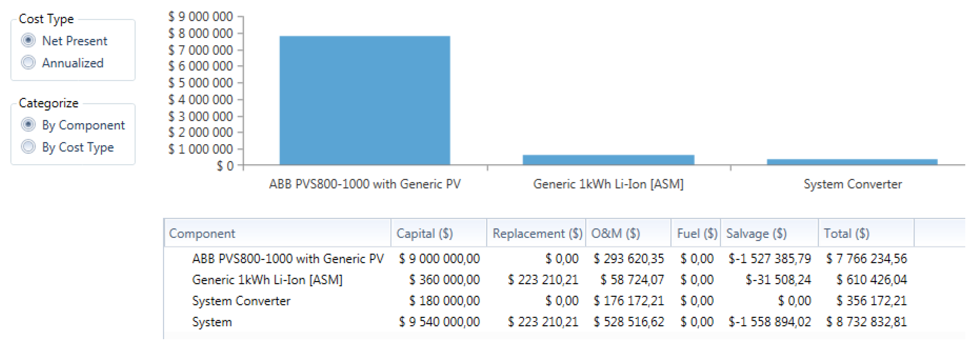Select the ABB PVS800-1000 table row
The height and width of the screenshot is (346, 980).
[288, 259]
